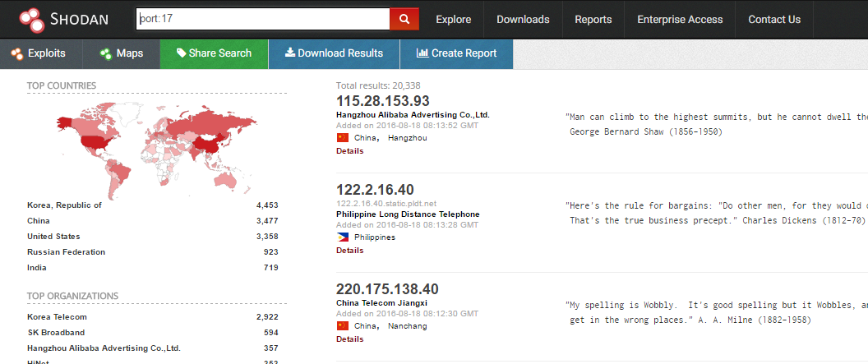Filter by SK Broadband organization

point(56,333)
